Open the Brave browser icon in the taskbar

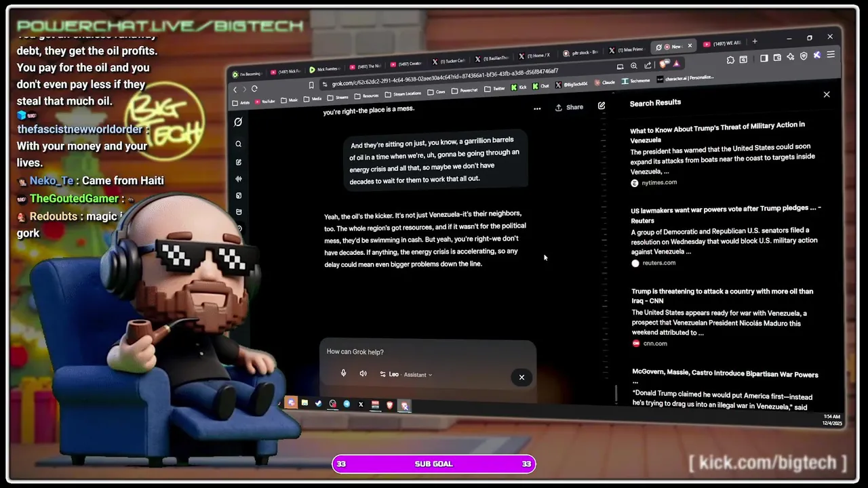(x=390, y=405)
